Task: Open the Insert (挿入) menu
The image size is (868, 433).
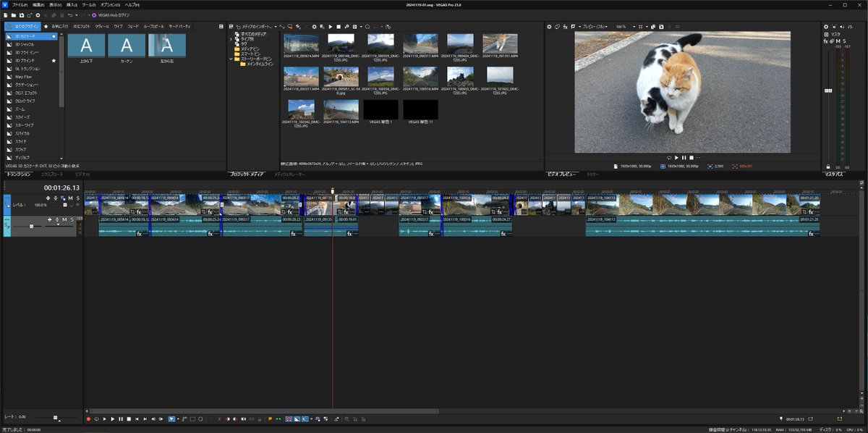Action: [x=72, y=5]
